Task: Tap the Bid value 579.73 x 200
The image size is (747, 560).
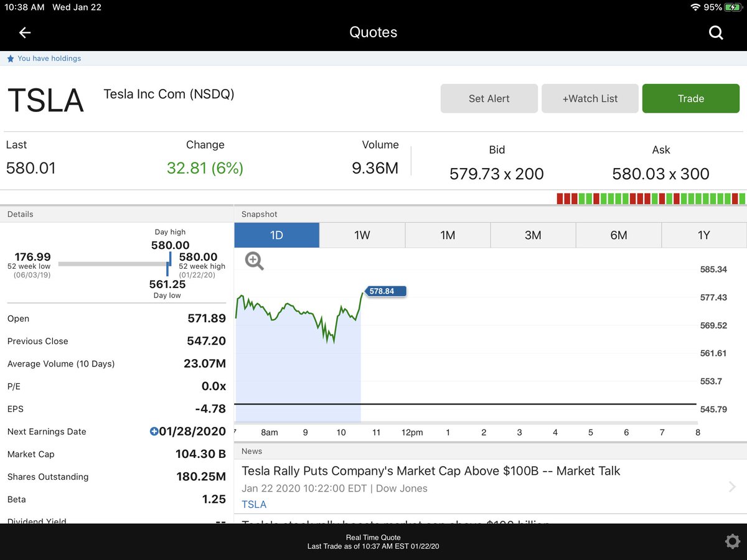Action: [497, 174]
